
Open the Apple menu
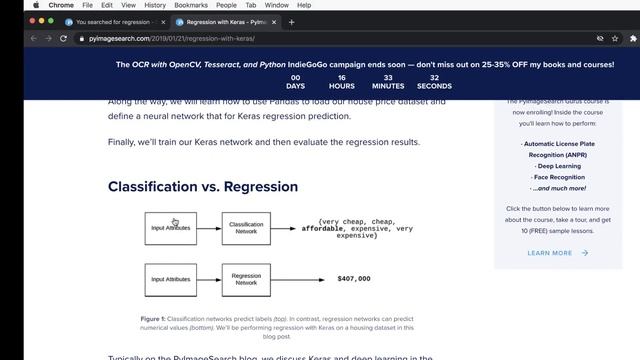point(36,5)
